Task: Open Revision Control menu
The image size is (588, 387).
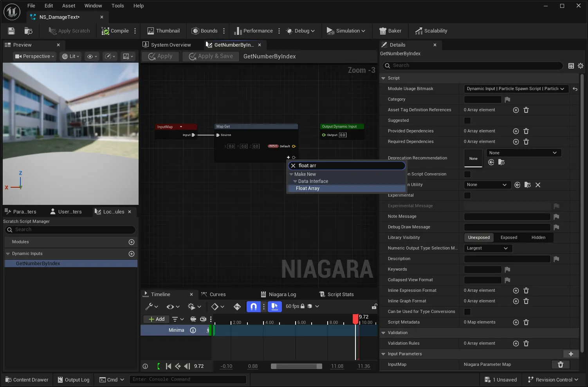Action: click(x=553, y=380)
